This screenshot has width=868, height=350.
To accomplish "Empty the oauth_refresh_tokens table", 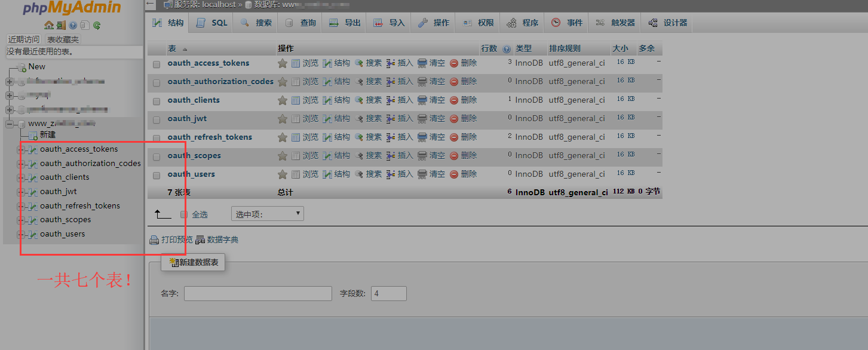I will click(431, 137).
